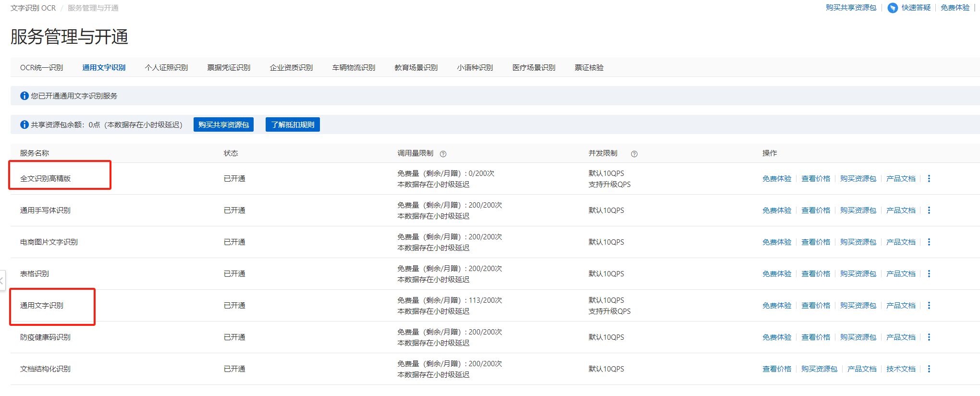Open 产品文档 for 文档结构化识别

[x=862, y=369]
